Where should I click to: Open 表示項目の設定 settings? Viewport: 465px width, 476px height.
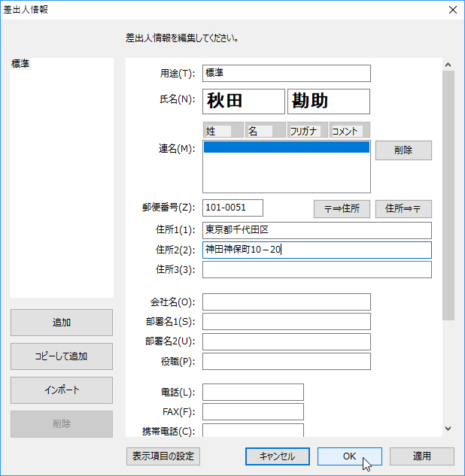tap(163, 456)
